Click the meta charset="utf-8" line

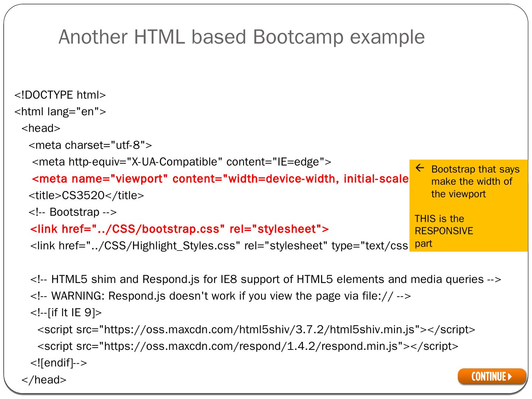[x=91, y=145]
